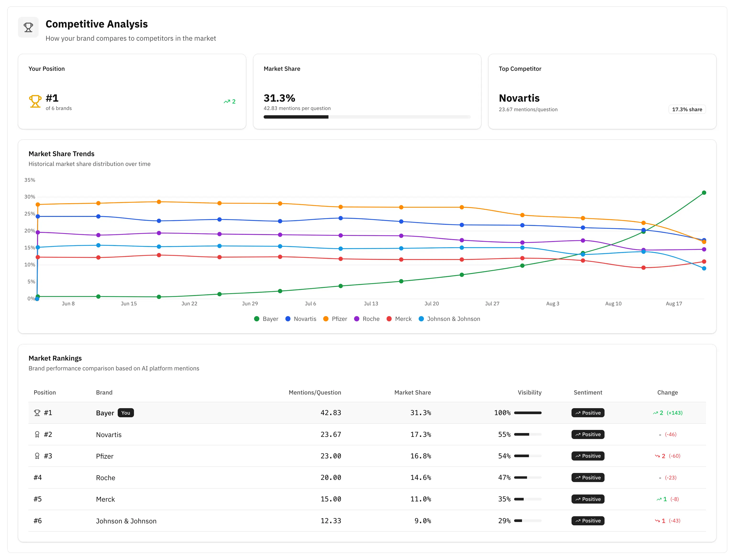Click Merck's 35% visibility bar
Screen dimensions: 733x560
(x=528, y=499)
